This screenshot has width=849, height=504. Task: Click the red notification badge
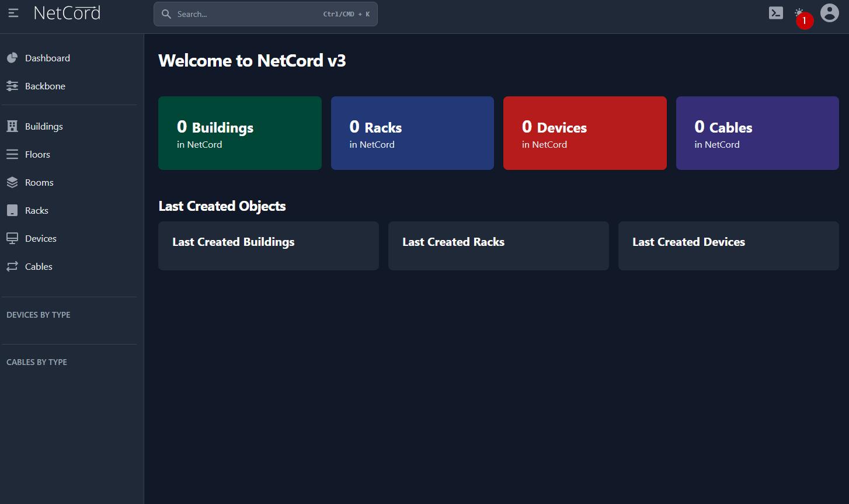[804, 21]
